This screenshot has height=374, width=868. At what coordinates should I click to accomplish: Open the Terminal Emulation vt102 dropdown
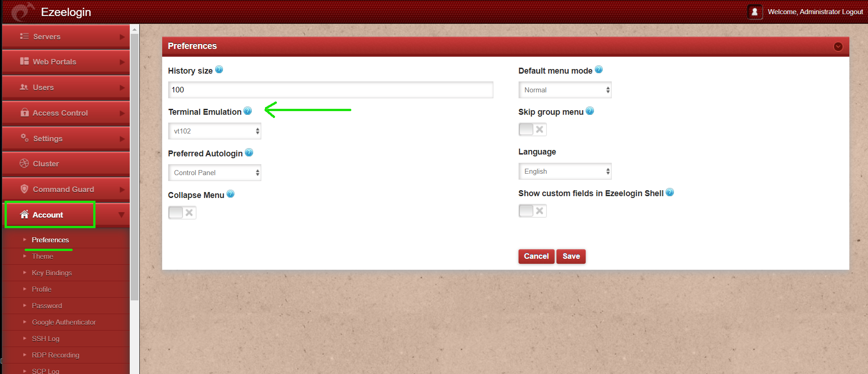(215, 131)
